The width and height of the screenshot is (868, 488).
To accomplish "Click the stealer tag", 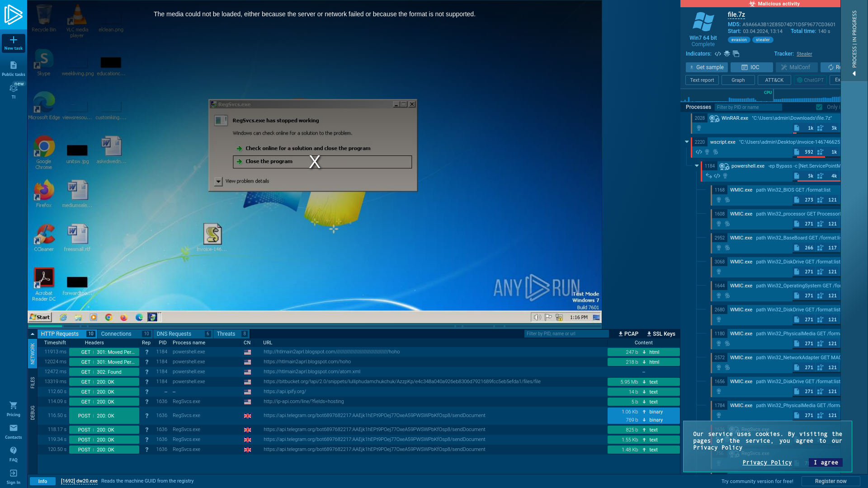I will click(763, 40).
